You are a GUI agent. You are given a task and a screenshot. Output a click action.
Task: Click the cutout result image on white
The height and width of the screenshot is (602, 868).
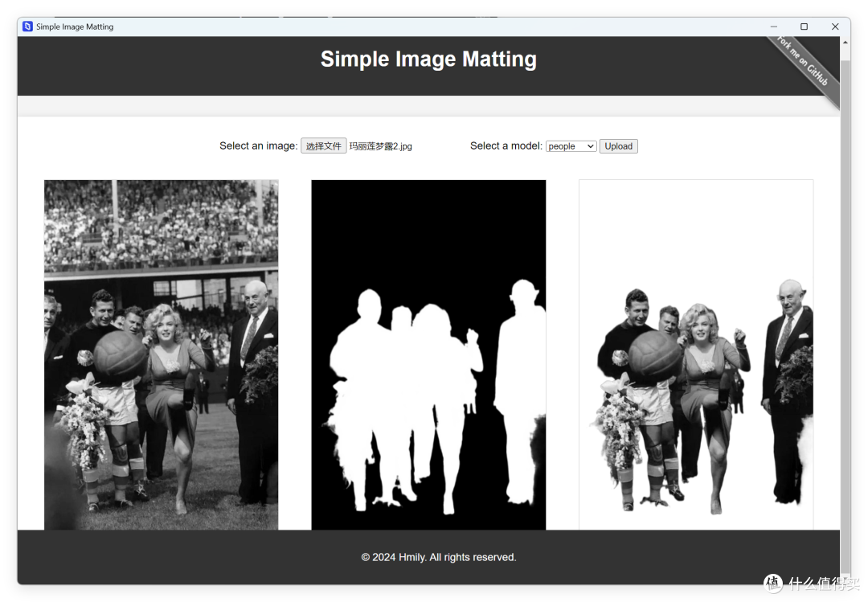click(696, 354)
